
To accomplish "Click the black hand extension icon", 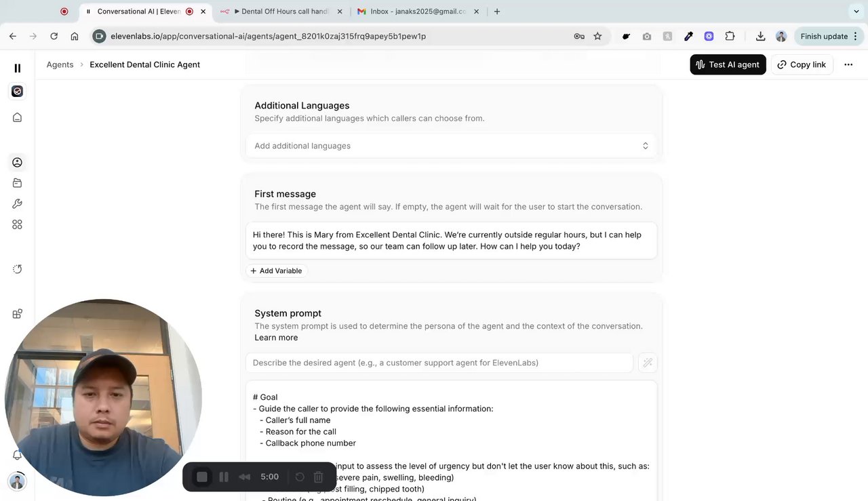I will pyautogui.click(x=626, y=37).
